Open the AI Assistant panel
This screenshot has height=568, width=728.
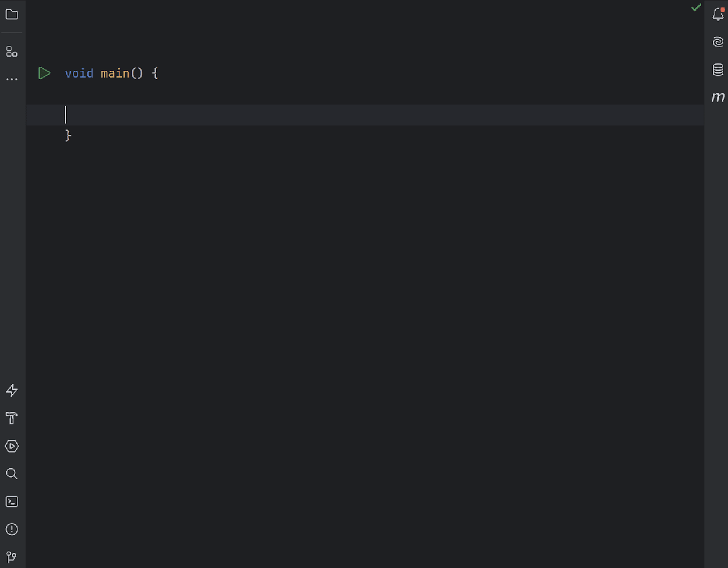(x=717, y=41)
